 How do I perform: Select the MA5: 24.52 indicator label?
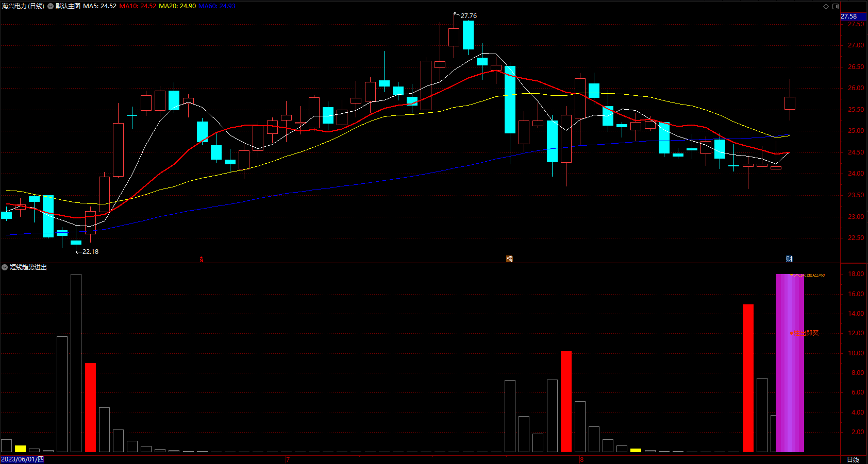coord(100,6)
